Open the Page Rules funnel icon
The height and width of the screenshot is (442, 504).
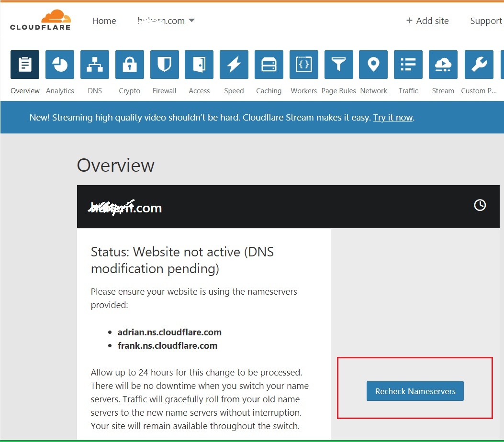pyautogui.click(x=339, y=65)
